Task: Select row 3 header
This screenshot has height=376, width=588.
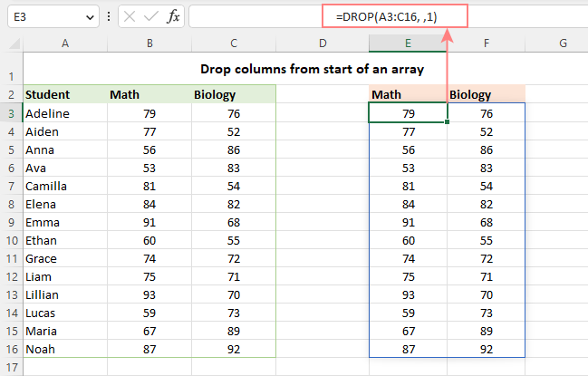Action: pyautogui.click(x=11, y=113)
